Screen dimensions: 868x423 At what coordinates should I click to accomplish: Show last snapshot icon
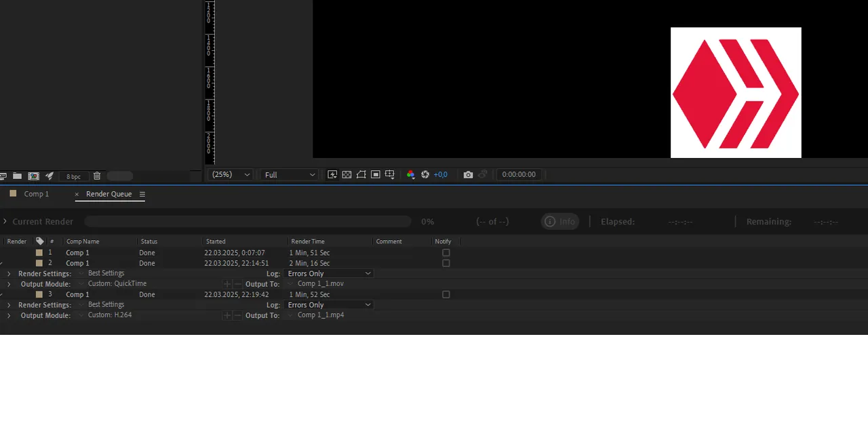pos(483,174)
